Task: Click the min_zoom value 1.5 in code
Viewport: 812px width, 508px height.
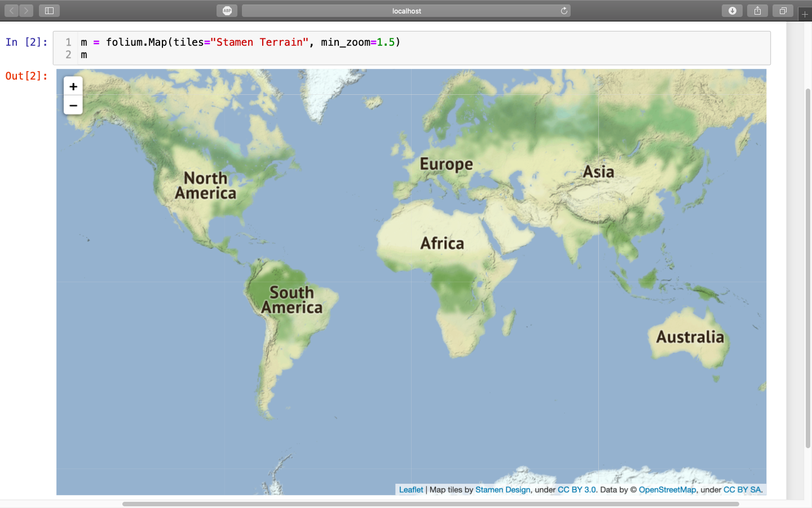Action: pyautogui.click(x=386, y=42)
